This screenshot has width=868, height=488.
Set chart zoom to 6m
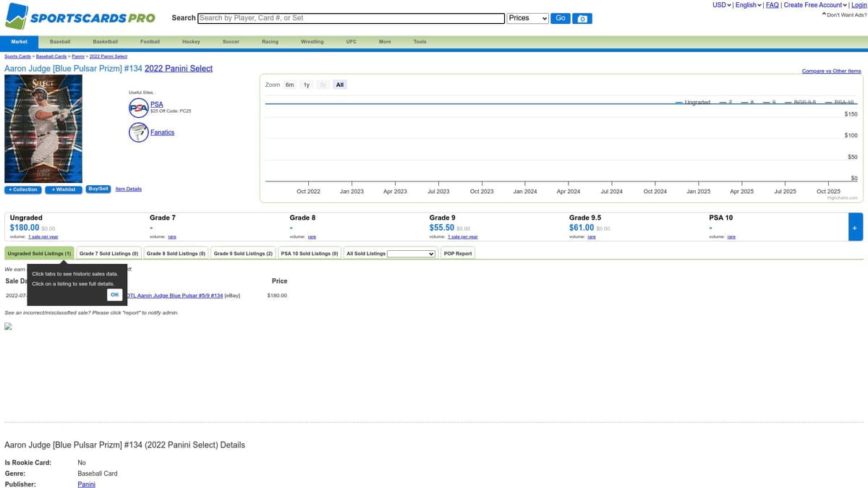[289, 85]
